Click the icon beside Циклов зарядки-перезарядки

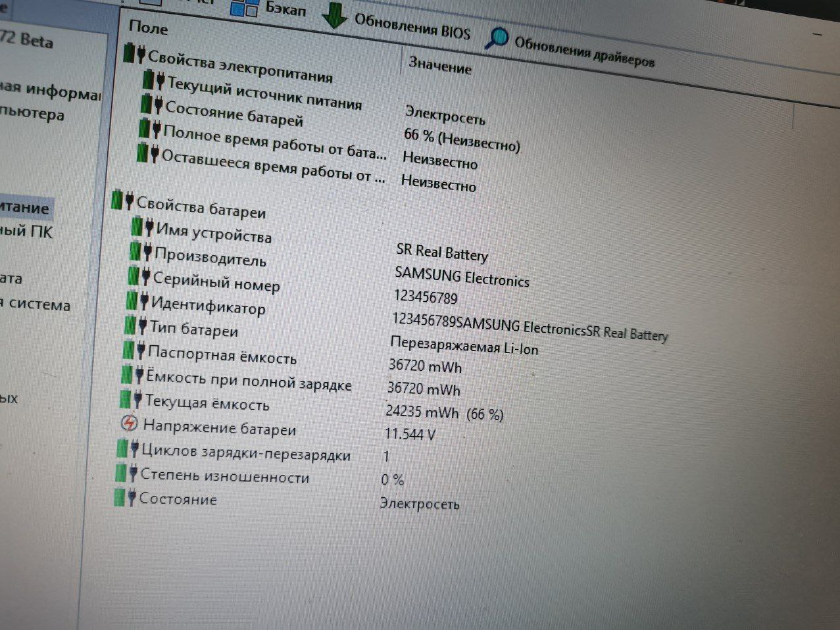(x=128, y=448)
